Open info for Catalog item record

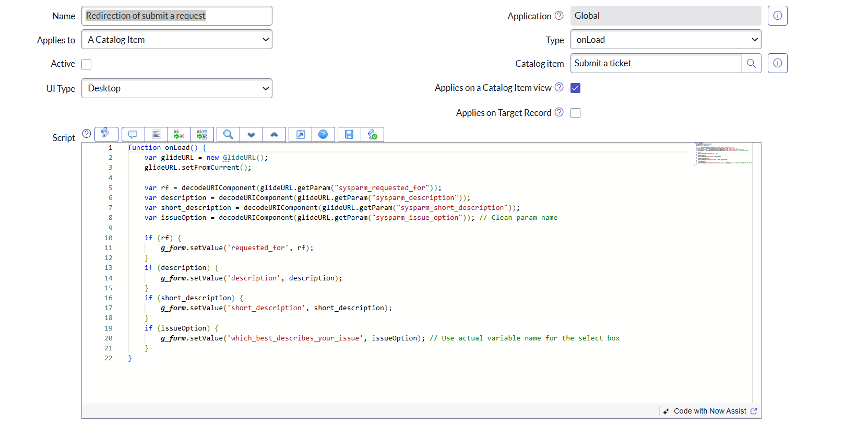pyautogui.click(x=777, y=63)
